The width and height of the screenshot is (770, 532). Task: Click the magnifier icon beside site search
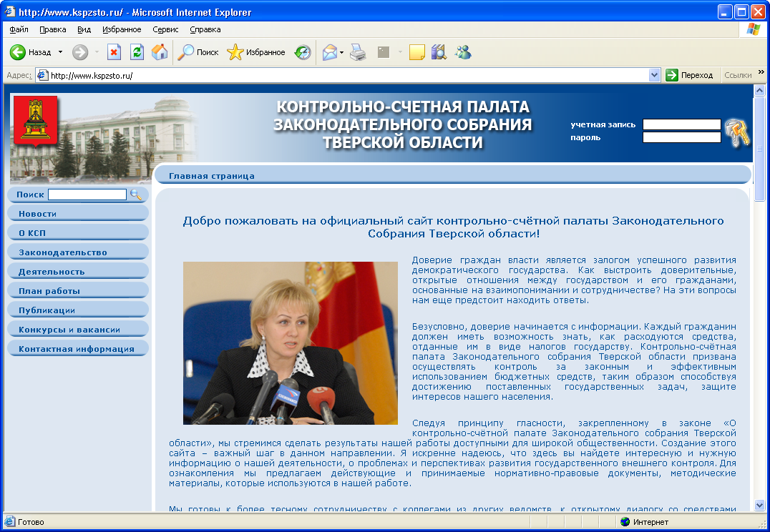pos(135,194)
